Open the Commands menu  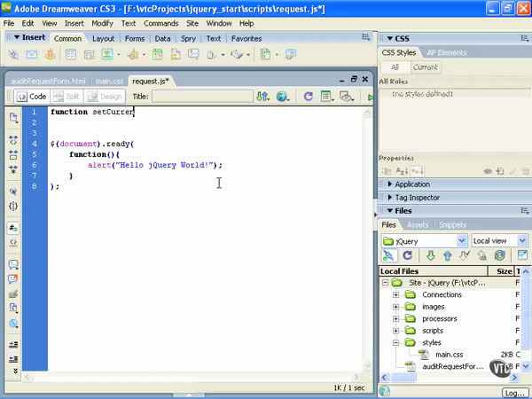[160, 23]
